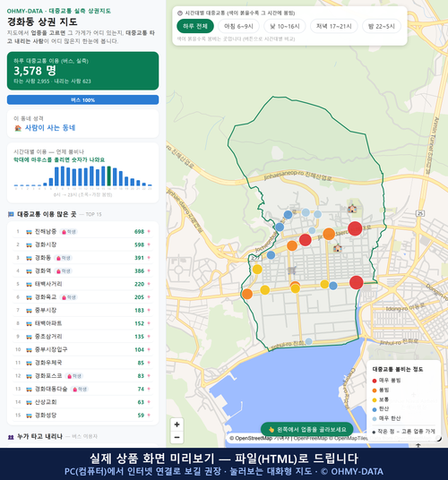
Task: Click the orange 붐빔 legend swatch
Action: pos(375,390)
